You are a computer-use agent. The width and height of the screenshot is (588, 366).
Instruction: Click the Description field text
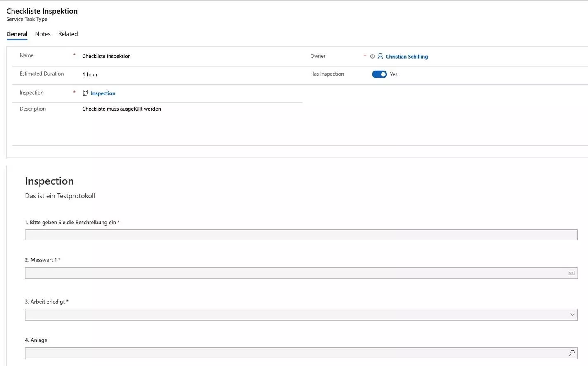pos(121,109)
